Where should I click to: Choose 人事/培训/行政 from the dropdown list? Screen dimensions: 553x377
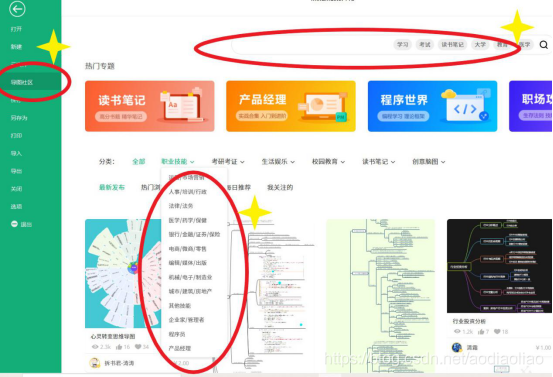pos(188,191)
